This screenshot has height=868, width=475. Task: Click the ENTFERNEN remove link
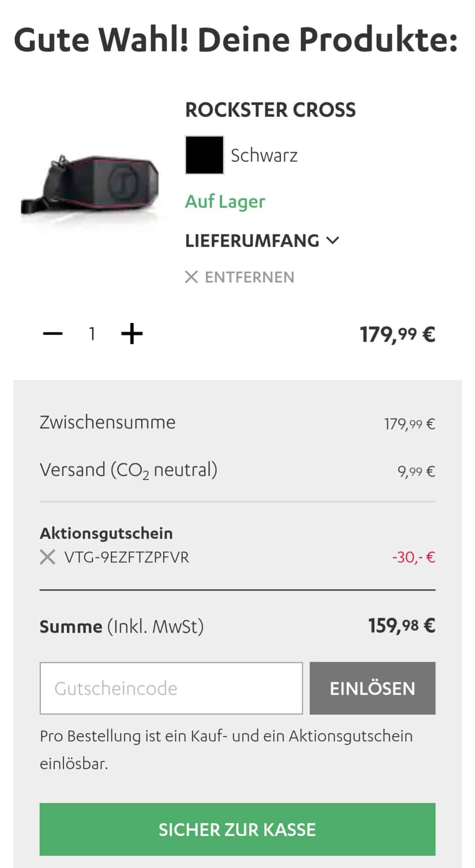(x=240, y=277)
